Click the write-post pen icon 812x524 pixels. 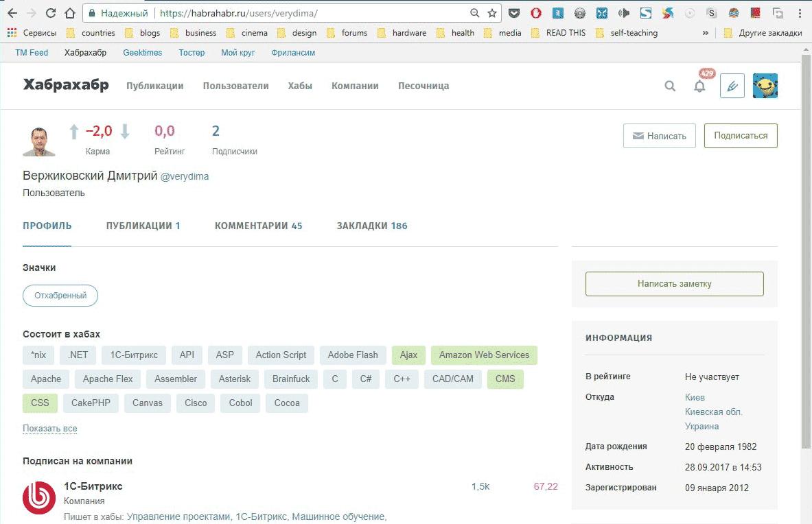point(732,86)
